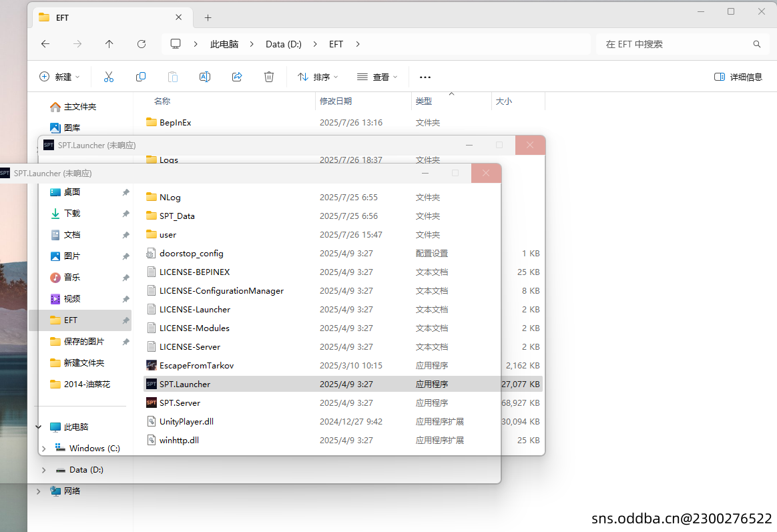Expand the chevron after Data (D:) in address bar
This screenshot has height=532, width=777.
tap(315, 44)
